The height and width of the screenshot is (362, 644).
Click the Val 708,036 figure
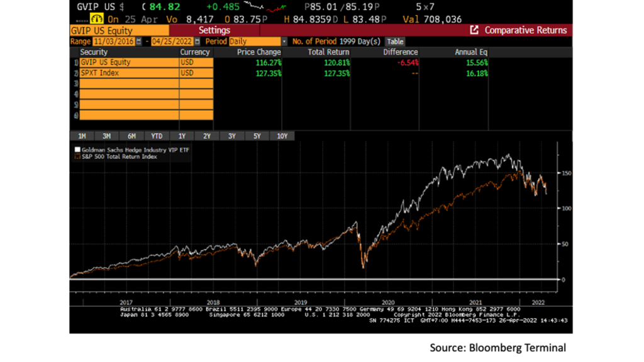tap(432, 19)
